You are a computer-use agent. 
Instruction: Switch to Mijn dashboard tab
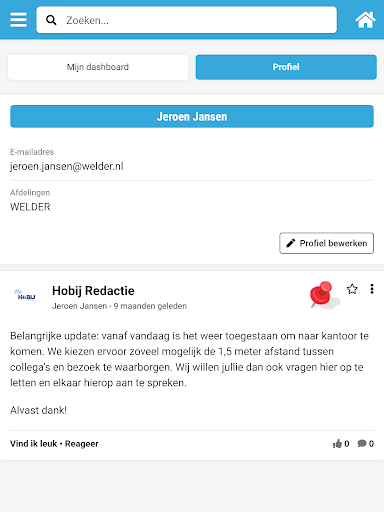(98, 67)
